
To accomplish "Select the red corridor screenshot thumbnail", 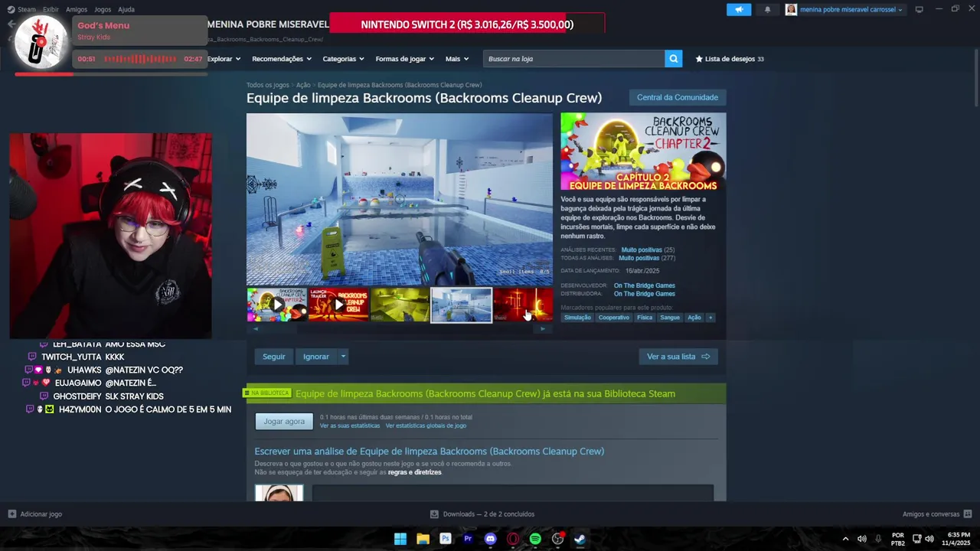I will pyautogui.click(x=523, y=305).
